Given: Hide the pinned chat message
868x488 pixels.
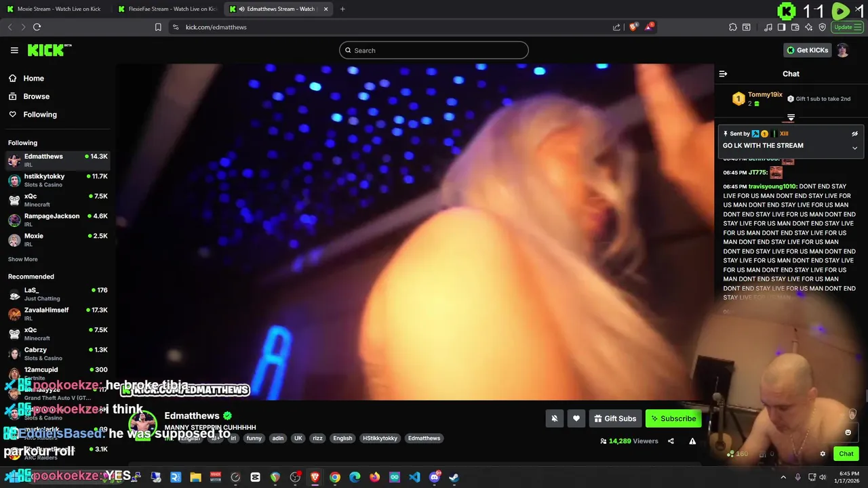Looking at the screenshot, I should point(854,134).
